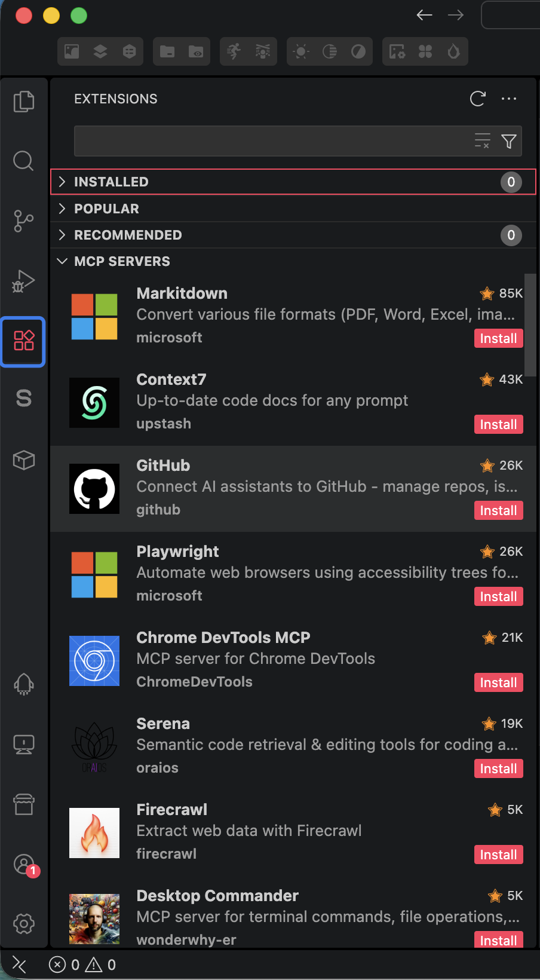Open Views and More Actions ellipsis menu
Image resolution: width=540 pixels, height=980 pixels.
coord(509,99)
